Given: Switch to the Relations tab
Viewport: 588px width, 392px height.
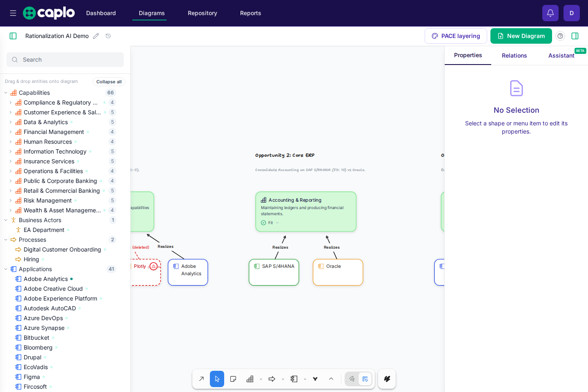Looking at the screenshot, I should (x=514, y=56).
